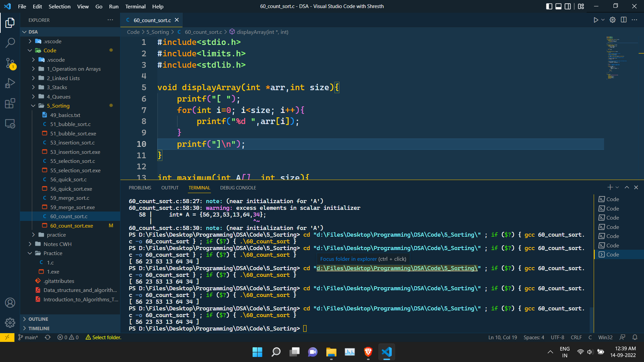Open the Remote Explorer icon
Viewport: 644px width, 362px height.
click(x=10, y=124)
